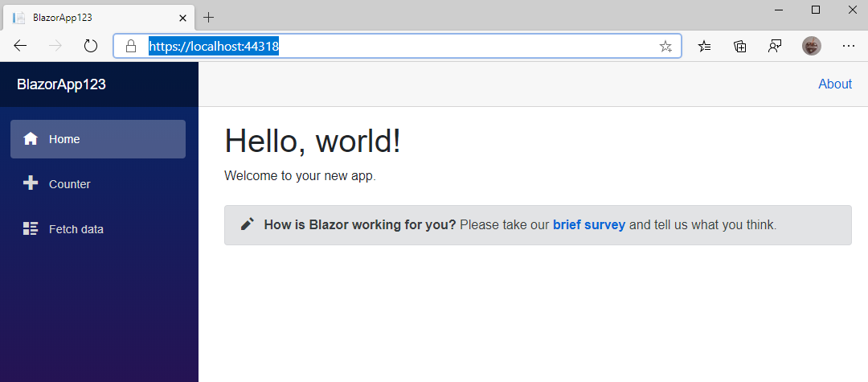The height and width of the screenshot is (382, 868).
Task: Open the Collections icon
Action: pyautogui.click(x=740, y=47)
